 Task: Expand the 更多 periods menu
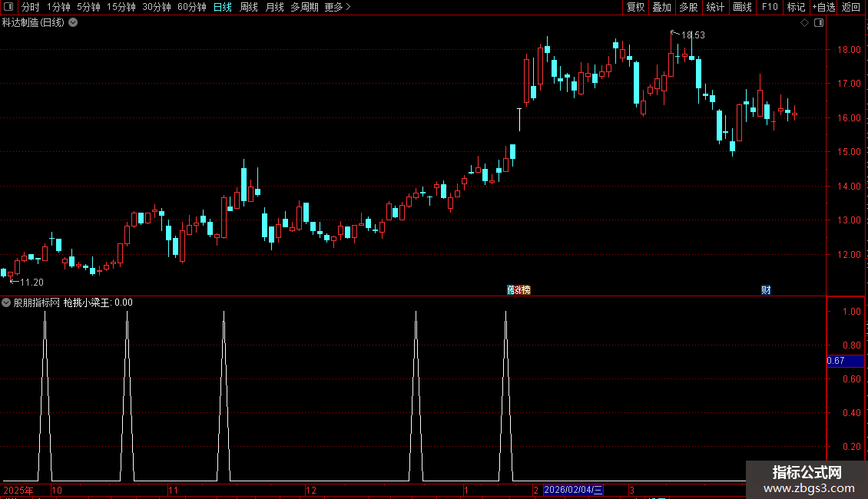[x=338, y=7]
